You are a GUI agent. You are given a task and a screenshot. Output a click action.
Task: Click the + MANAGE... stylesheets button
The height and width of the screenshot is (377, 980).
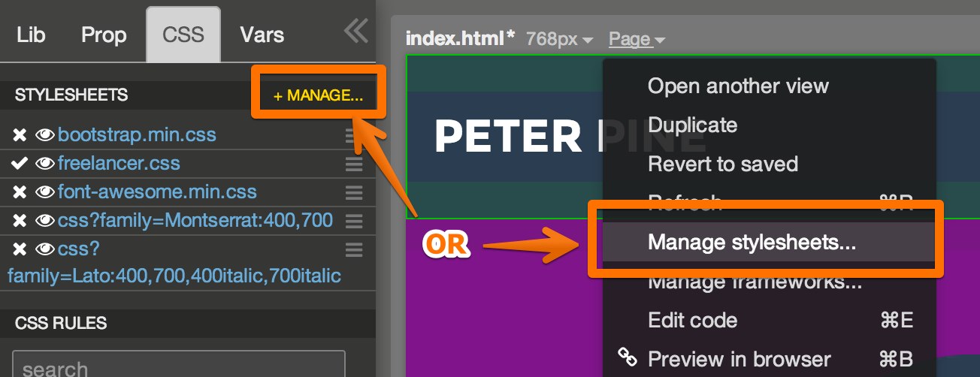318,95
